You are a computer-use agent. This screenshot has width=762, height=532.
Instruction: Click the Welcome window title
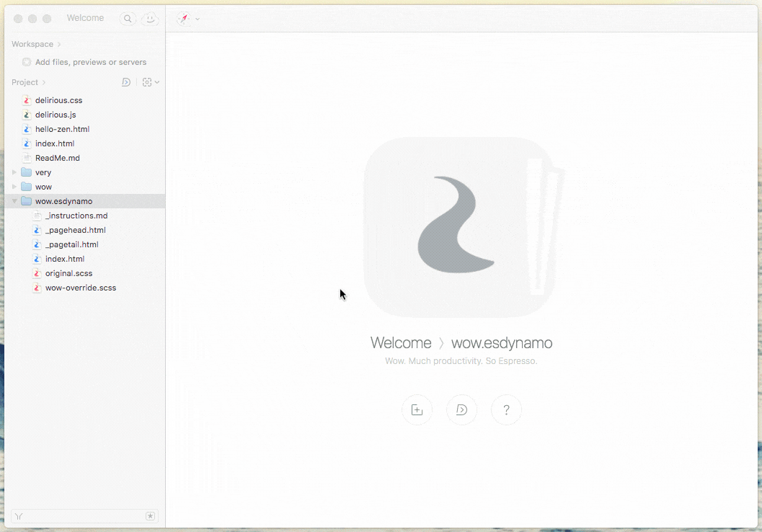(x=86, y=18)
